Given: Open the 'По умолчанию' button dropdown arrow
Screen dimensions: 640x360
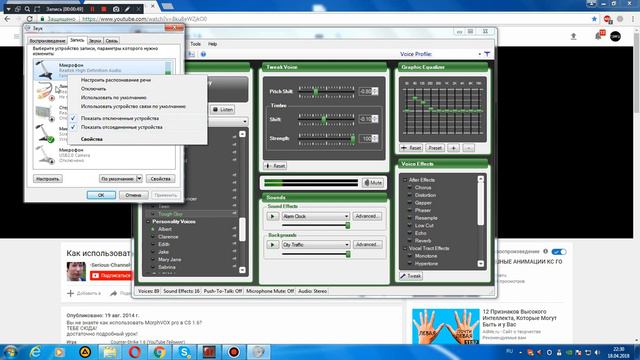Looking at the screenshot, I should [139, 179].
